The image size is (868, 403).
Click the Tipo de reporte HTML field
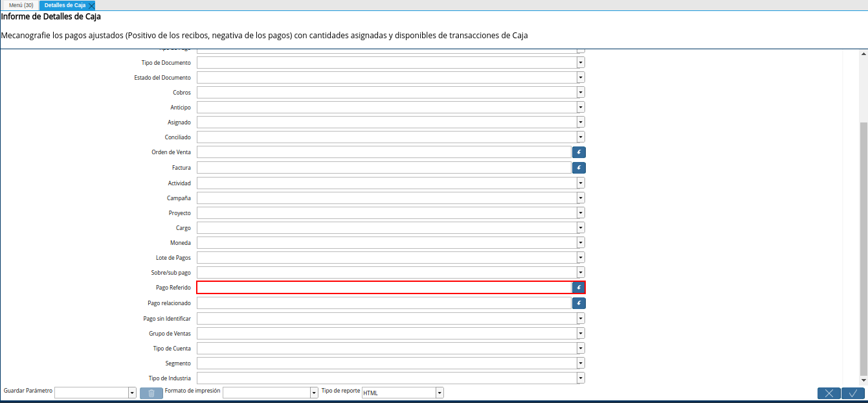399,393
